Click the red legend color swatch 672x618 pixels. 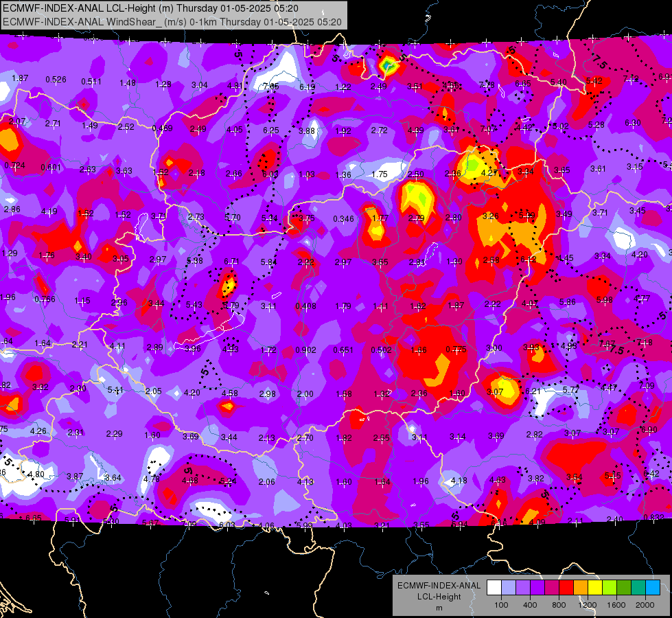pos(566,587)
